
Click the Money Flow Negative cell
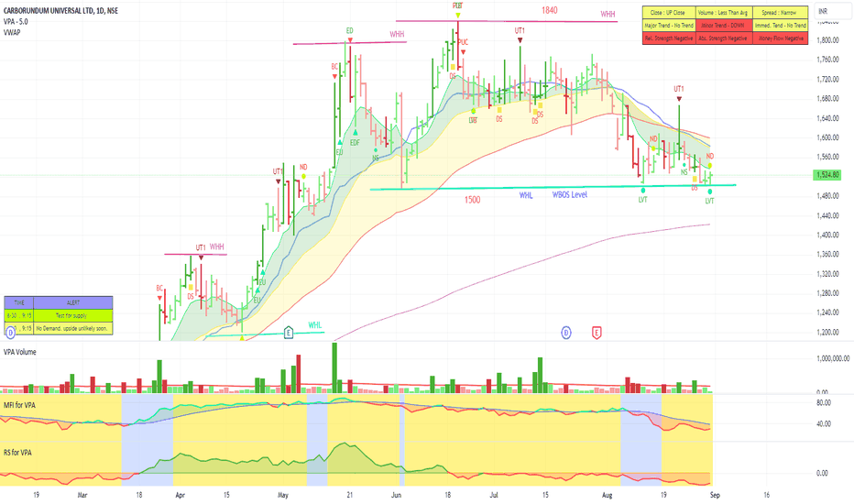pyautogui.click(x=781, y=38)
